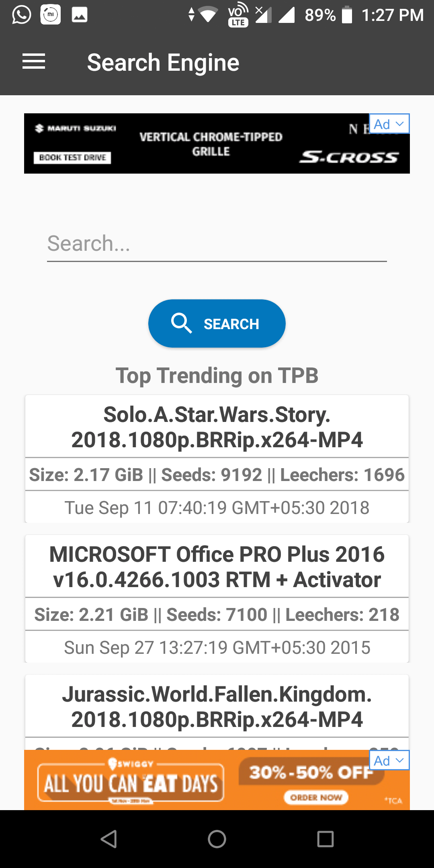Expand the Ad options on Maruti Suzuki banner
434x868 pixels.
389,124
